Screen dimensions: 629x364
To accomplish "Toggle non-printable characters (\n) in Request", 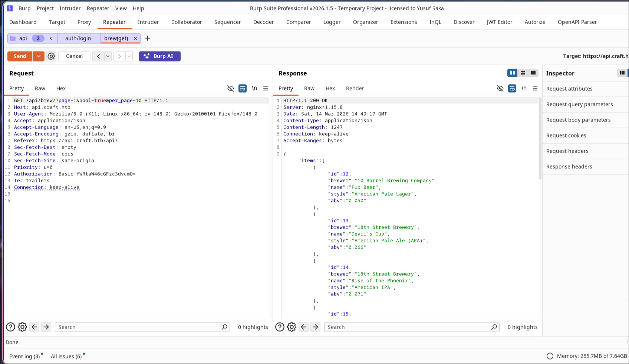I will pos(254,88).
